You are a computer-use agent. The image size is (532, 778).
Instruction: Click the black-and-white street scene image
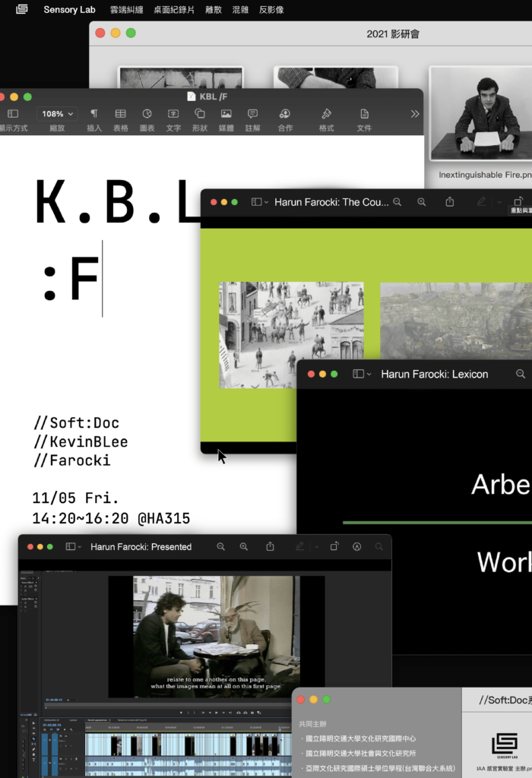291,335
